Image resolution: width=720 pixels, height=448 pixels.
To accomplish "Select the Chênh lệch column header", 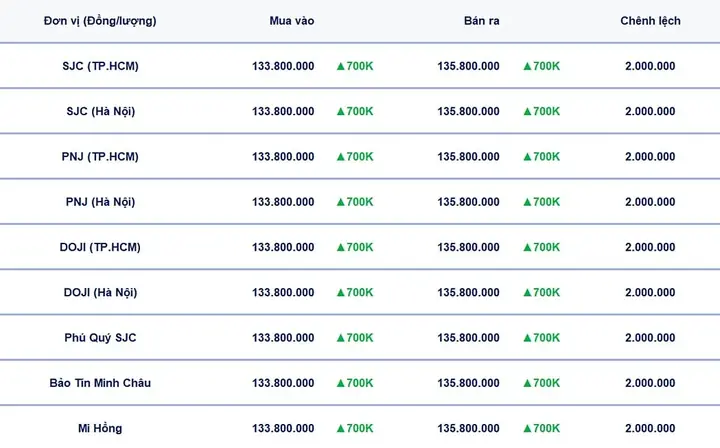I will point(650,21).
